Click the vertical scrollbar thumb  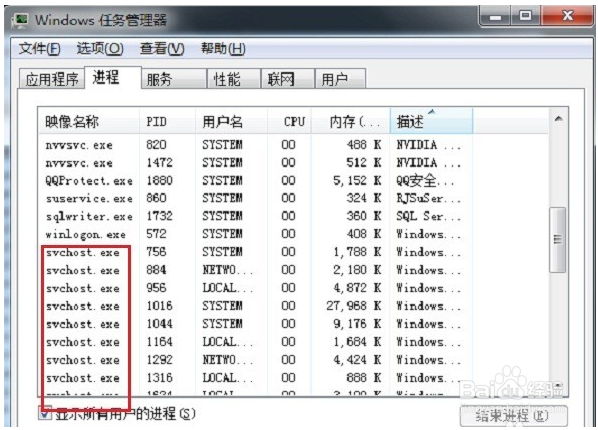558,240
